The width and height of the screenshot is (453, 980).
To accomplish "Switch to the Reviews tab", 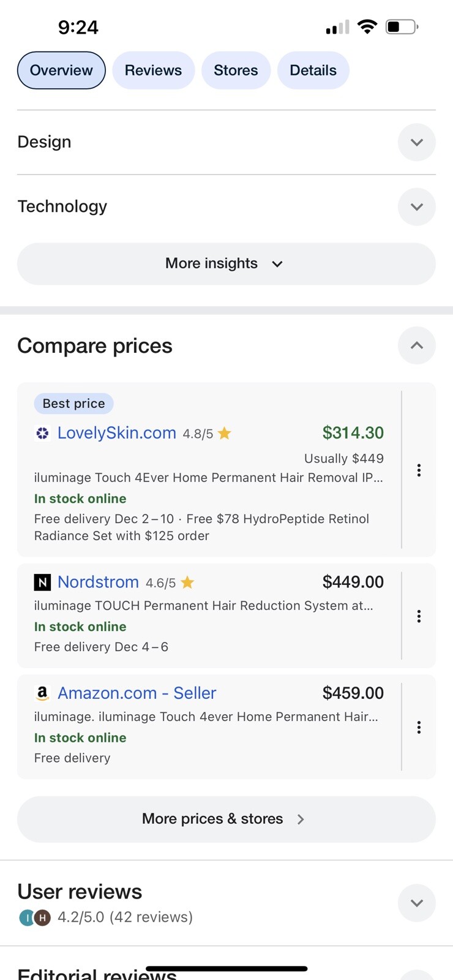I will click(154, 70).
